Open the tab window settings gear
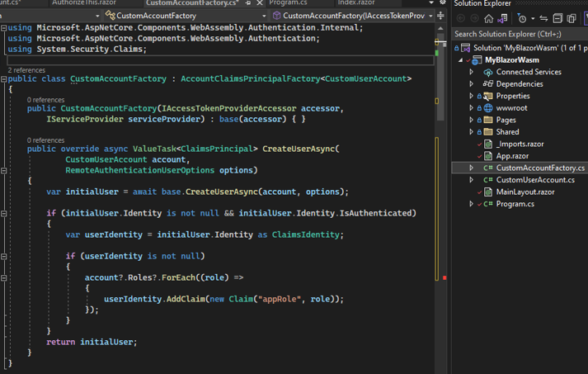Image resolution: width=588 pixels, height=374 pixels. 443,2
